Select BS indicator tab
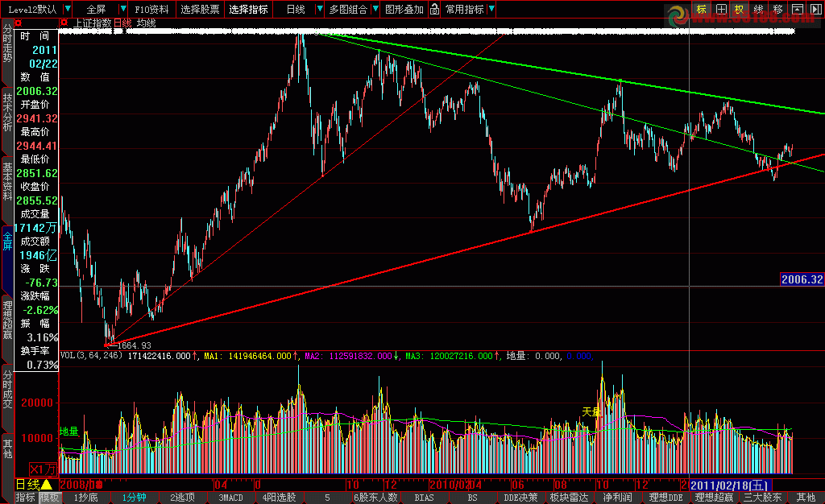The width and height of the screenshot is (825, 504). (x=472, y=498)
